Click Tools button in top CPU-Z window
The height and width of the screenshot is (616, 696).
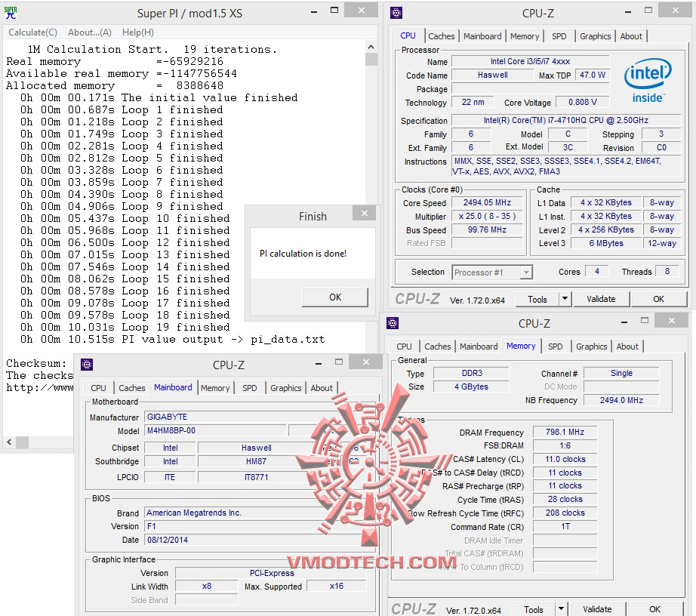coord(537,300)
